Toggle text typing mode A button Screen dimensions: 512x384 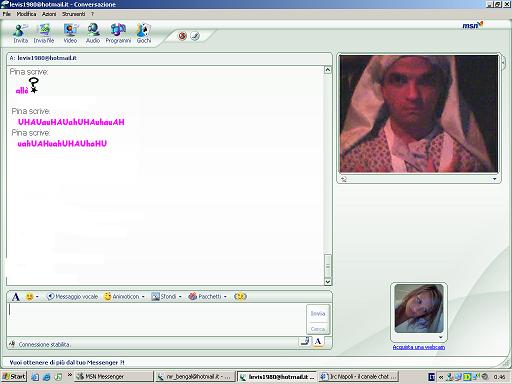[318, 341]
